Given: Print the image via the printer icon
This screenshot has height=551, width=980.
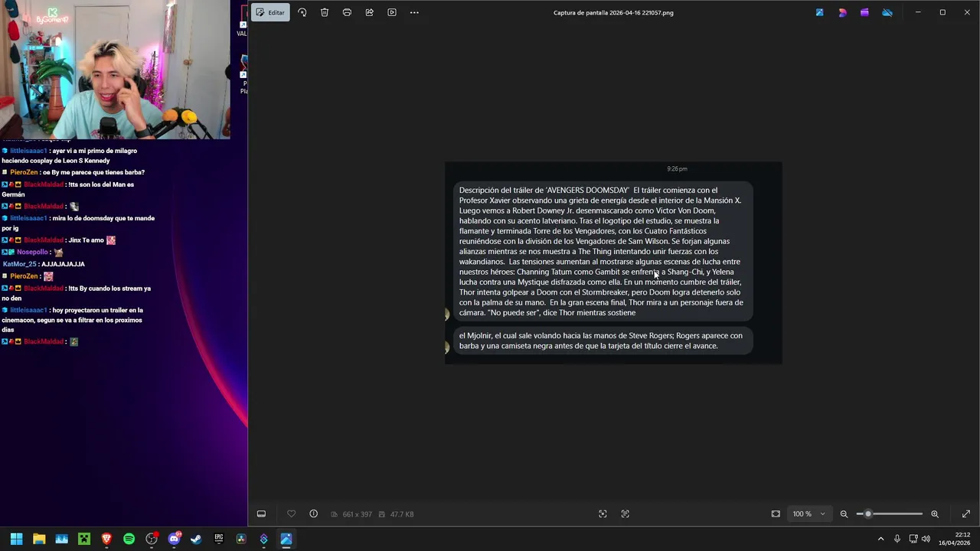Looking at the screenshot, I should [x=347, y=12].
